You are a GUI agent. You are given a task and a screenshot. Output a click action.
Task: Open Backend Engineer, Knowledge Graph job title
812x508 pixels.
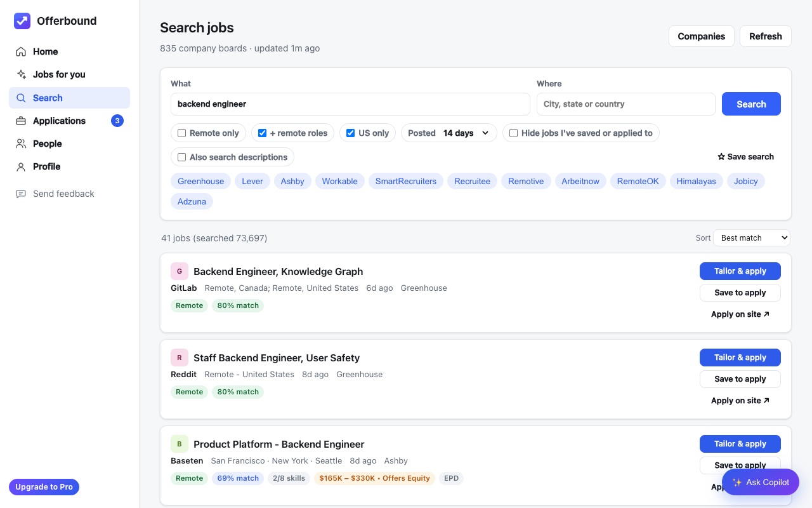pos(278,271)
